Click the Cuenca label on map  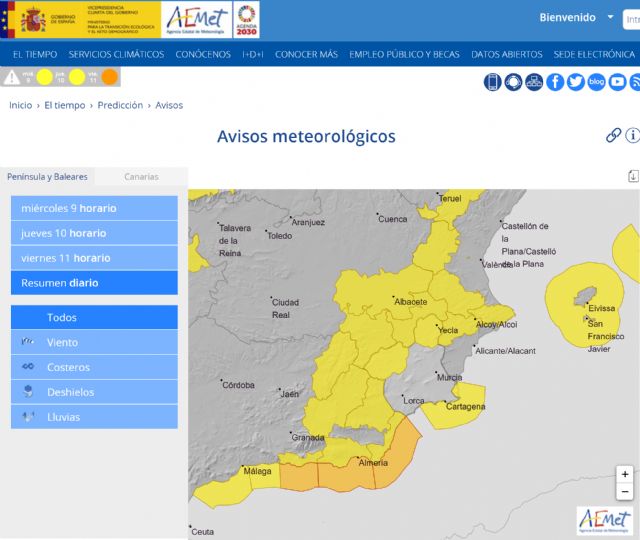click(x=393, y=219)
